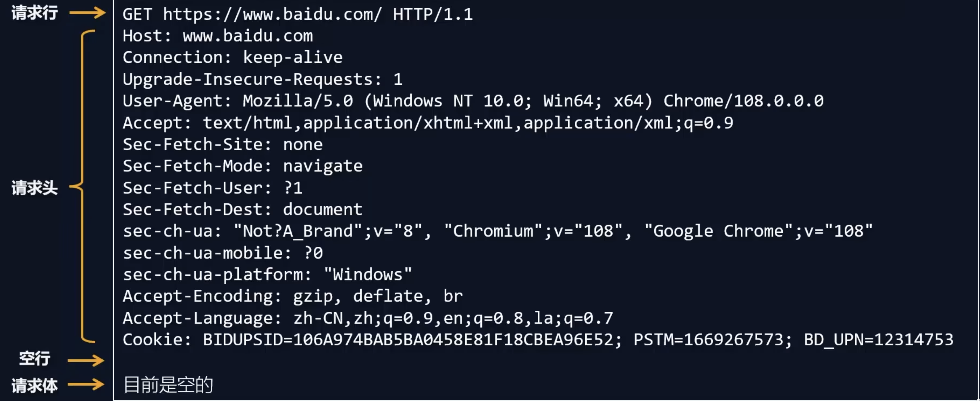The image size is (980, 401).
Task: Click the Connection: keep-alive header
Action: [x=232, y=57]
